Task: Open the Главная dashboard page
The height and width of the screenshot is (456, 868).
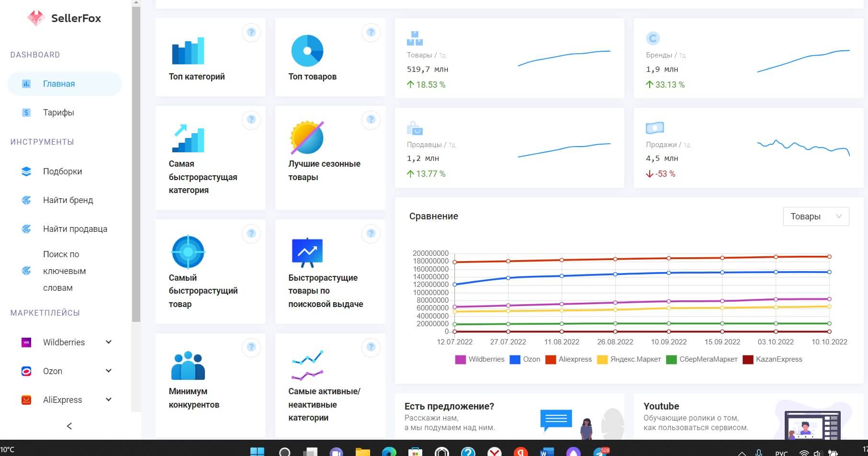Action: pos(65,84)
